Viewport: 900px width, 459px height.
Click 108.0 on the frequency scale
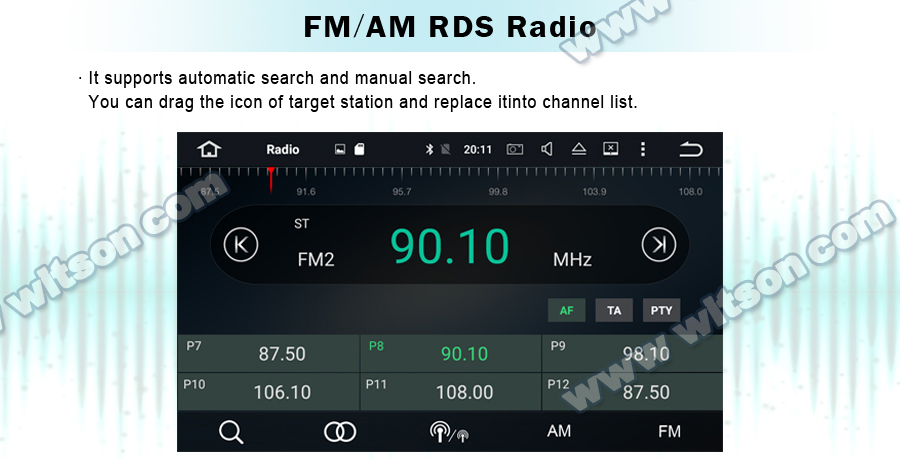[x=690, y=192]
